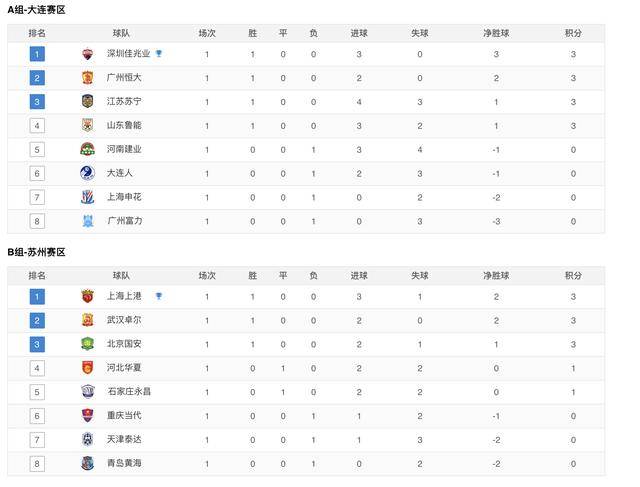Click the Jiangsu Suning club logo
640x487 pixels.
87,102
